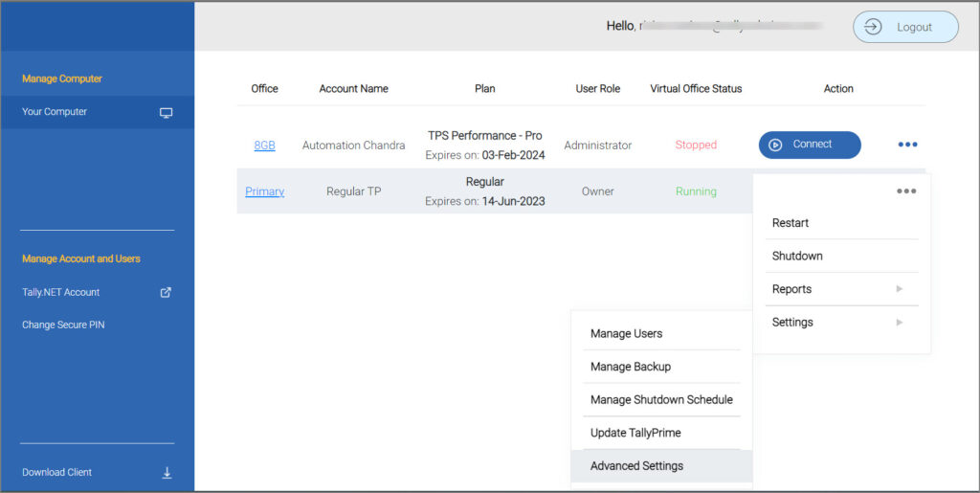The width and height of the screenshot is (980, 493).
Task: Open the 8GB office link
Action: [264, 145]
